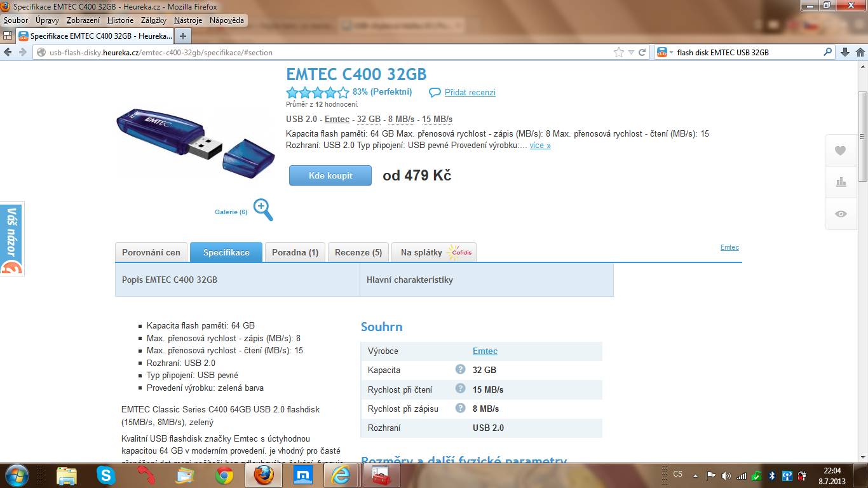Click the volume speaker tray icon
This screenshot has width=868, height=488.
[x=726, y=475]
